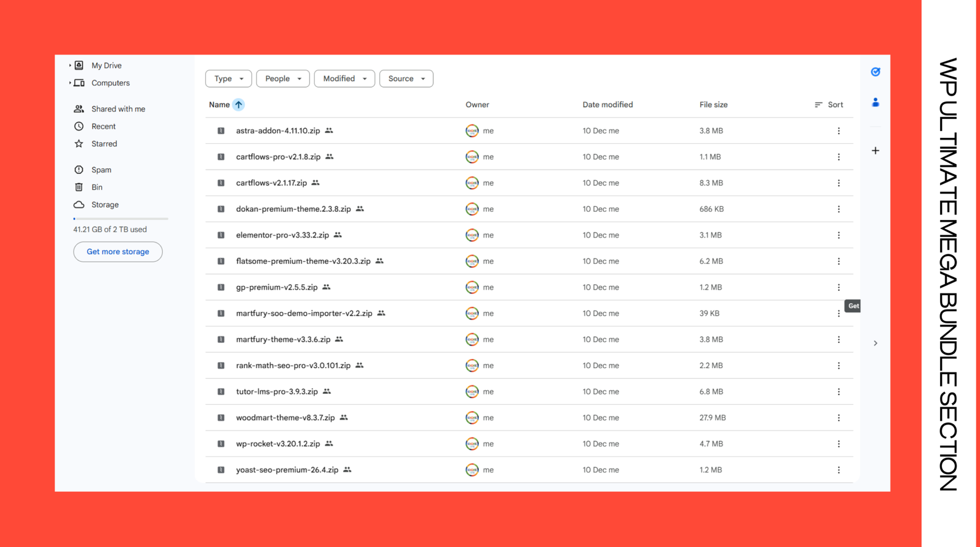The width and height of the screenshot is (980, 547).
Task: Expand the Computers tree arrow
Action: pyautogui.click(x=70, y=83)
